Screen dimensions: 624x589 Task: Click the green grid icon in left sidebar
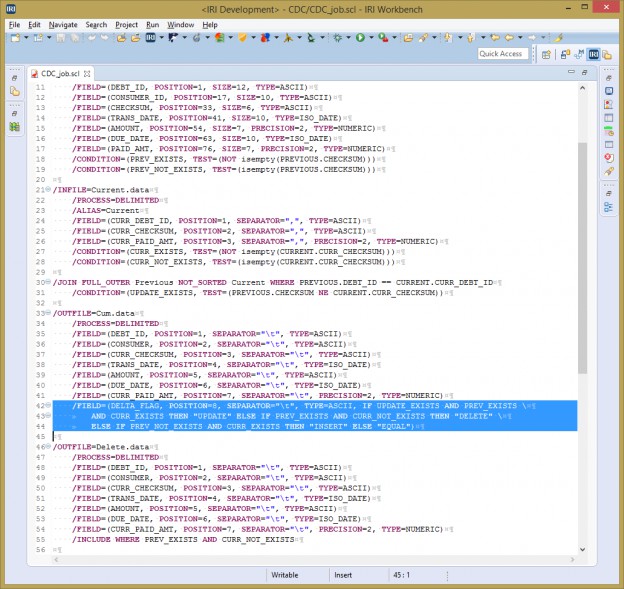click(15, 127)
